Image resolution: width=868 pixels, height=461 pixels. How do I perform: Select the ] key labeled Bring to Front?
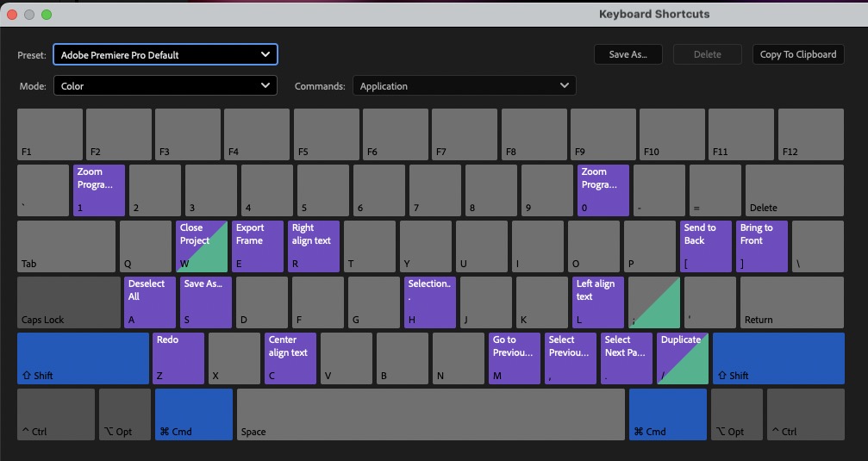[762, 246]
